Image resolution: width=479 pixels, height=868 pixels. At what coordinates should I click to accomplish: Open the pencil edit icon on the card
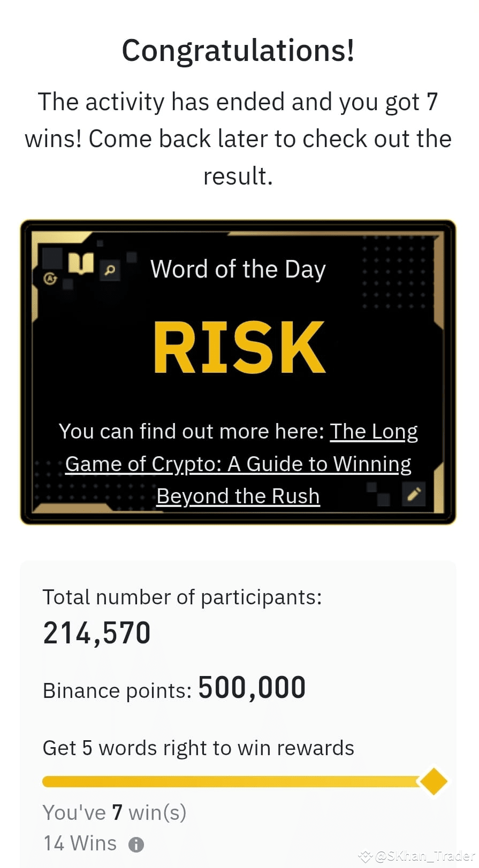coord(413,495)
